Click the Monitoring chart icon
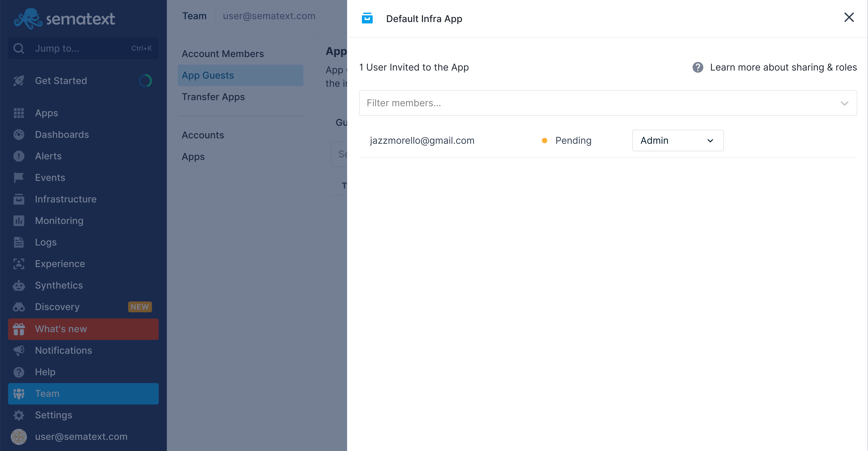The image size is (868, 451). tap(18, 221)
